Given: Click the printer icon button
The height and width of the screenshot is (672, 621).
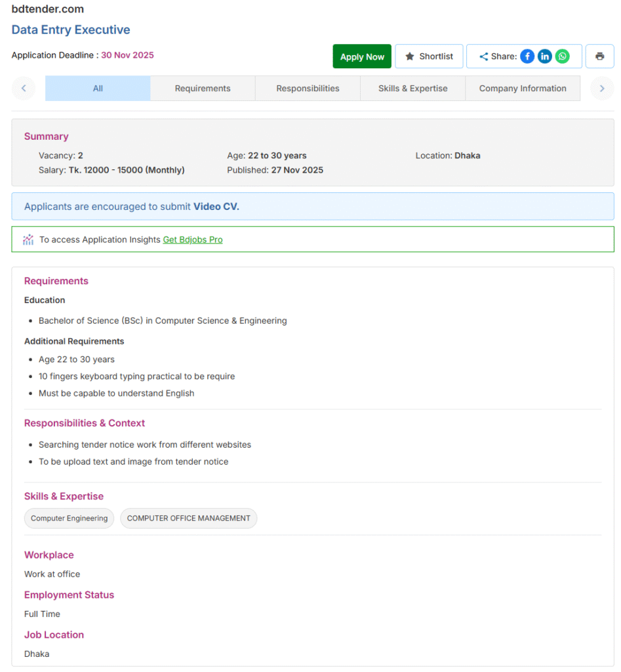Looking at the screenshot, I should click(599, 56).
